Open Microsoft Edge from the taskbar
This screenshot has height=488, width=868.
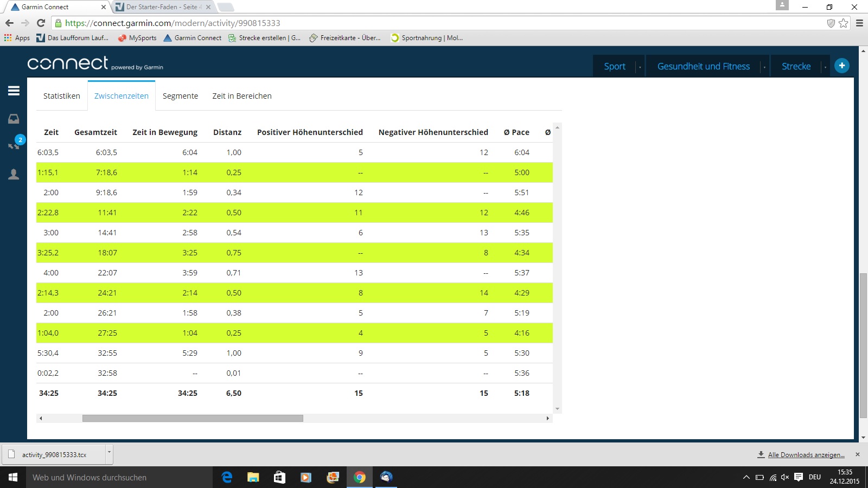(x=227, y=477)
